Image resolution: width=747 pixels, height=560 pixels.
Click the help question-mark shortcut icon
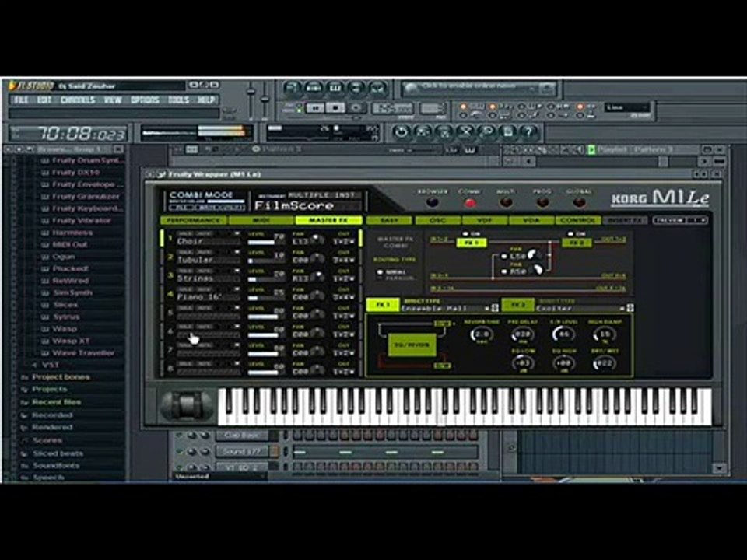528,132
